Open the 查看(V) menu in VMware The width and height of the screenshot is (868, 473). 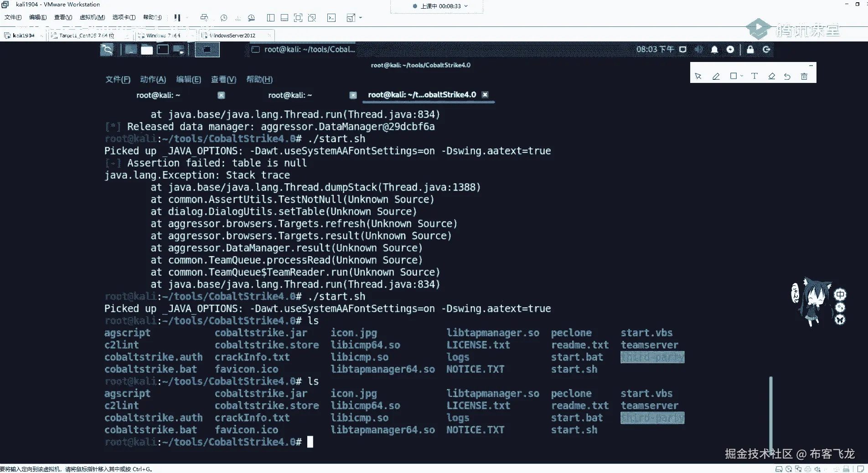point(63,17)
